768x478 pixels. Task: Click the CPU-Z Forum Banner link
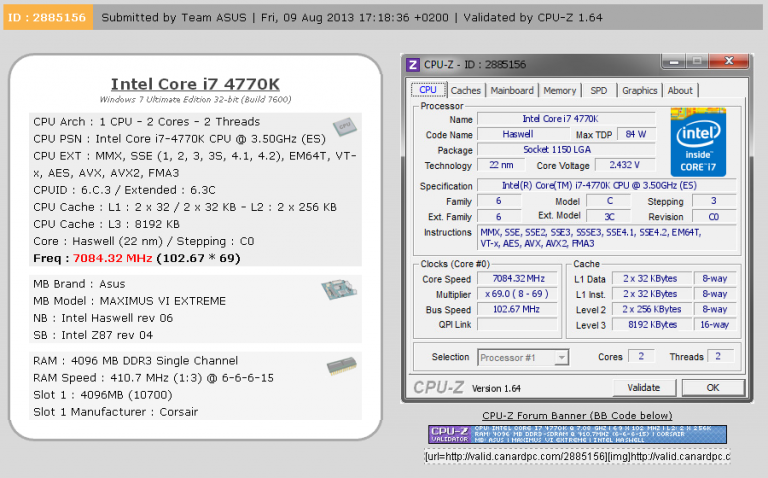pyautogui.click(x=577, y=416)
